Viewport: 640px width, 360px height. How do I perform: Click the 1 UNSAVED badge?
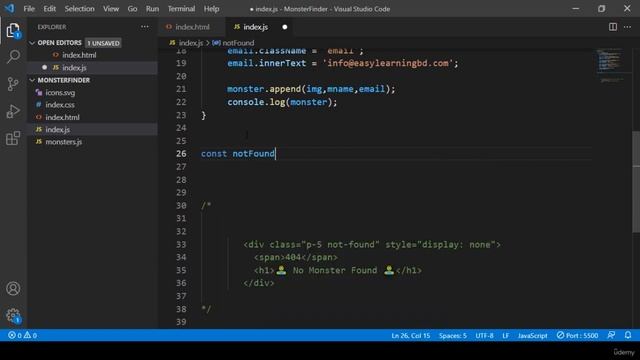pyautogui.click(x=103, y=43)
